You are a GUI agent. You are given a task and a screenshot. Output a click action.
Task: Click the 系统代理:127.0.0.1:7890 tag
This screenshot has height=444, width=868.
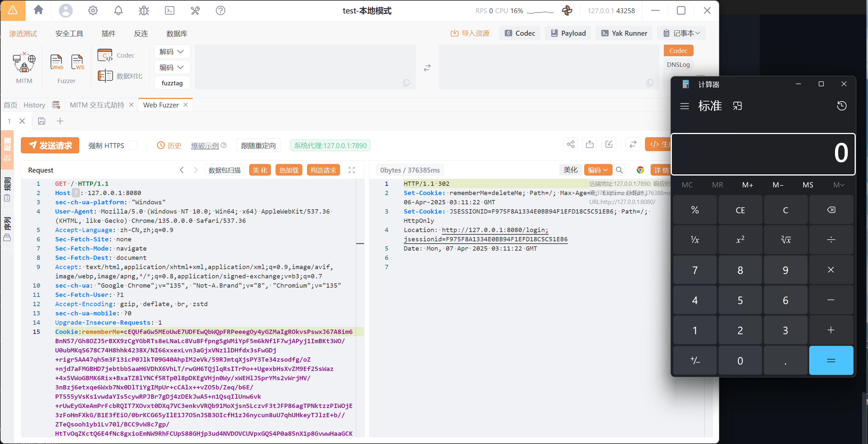click(x=330, y=145)
